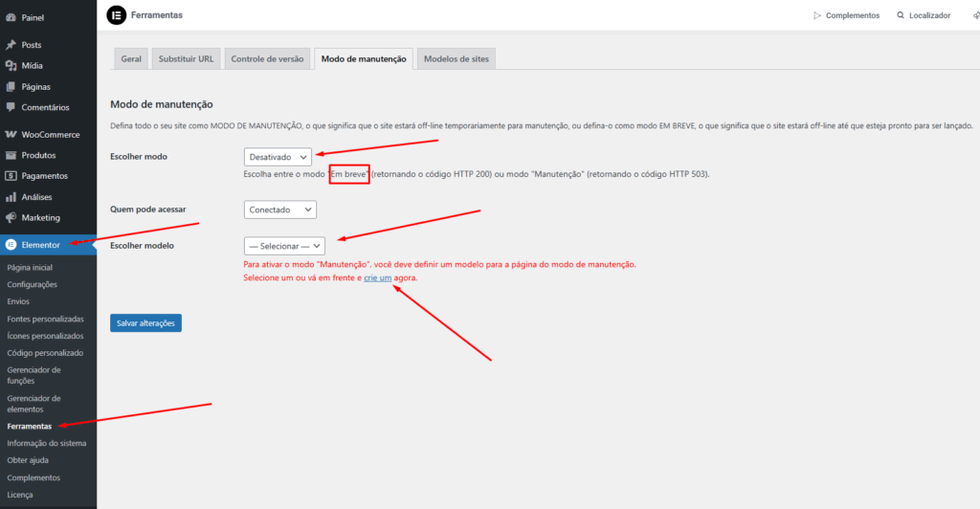
Task: Open Gerenciador de elementos submenu
Action: point(33,404)
